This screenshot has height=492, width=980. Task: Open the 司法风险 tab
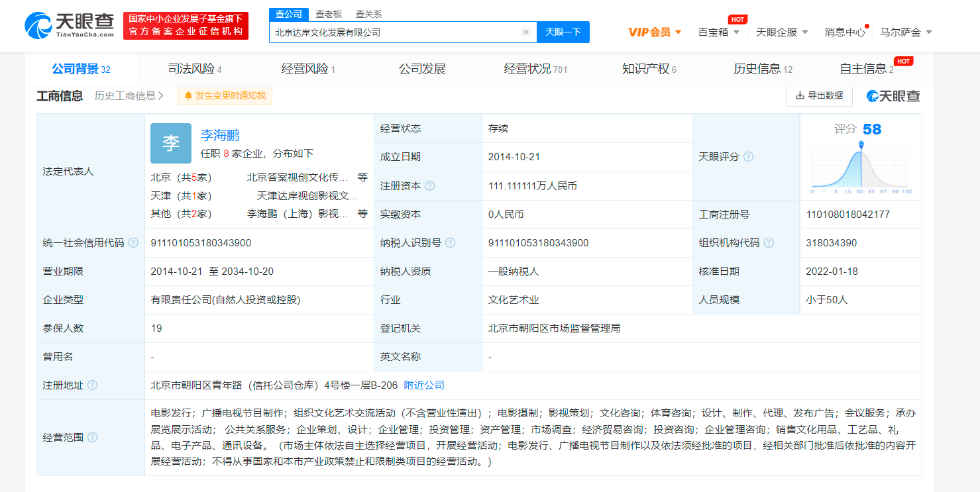pyautogui.click(x=195, y=69)
